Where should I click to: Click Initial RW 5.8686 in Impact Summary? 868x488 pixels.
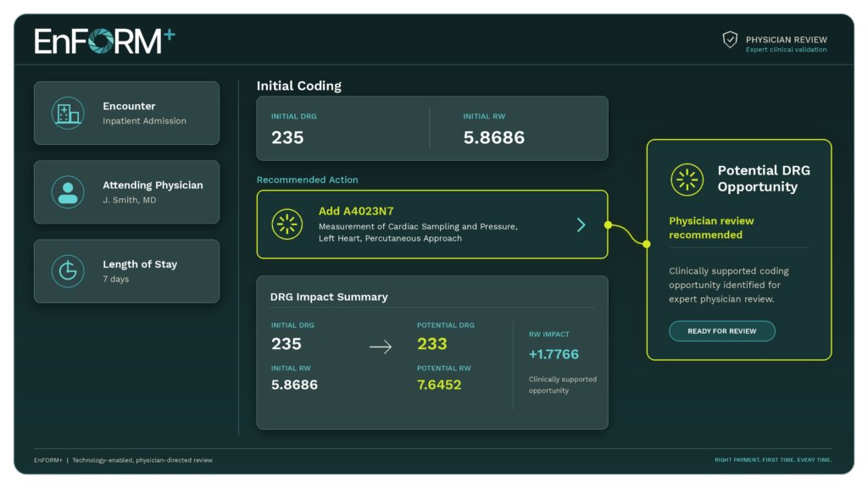(294, 385)
